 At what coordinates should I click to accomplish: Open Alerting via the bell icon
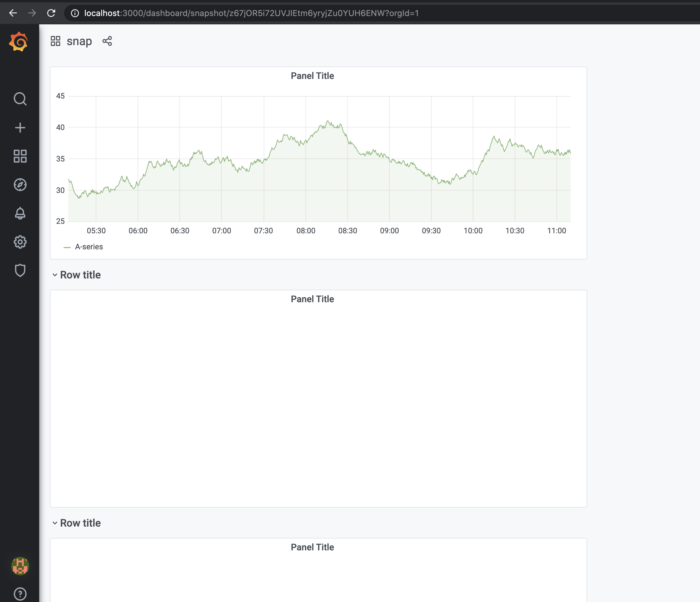20,213
